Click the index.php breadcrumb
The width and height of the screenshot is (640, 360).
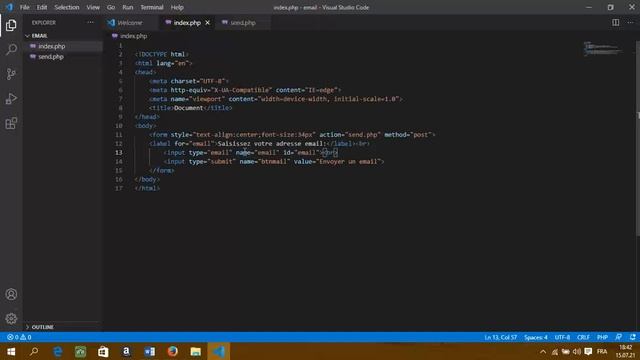(x=133, y=36)
